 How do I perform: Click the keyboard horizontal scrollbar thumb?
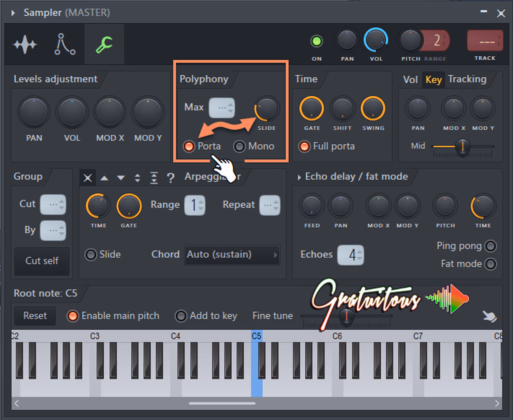click(222, 403)
